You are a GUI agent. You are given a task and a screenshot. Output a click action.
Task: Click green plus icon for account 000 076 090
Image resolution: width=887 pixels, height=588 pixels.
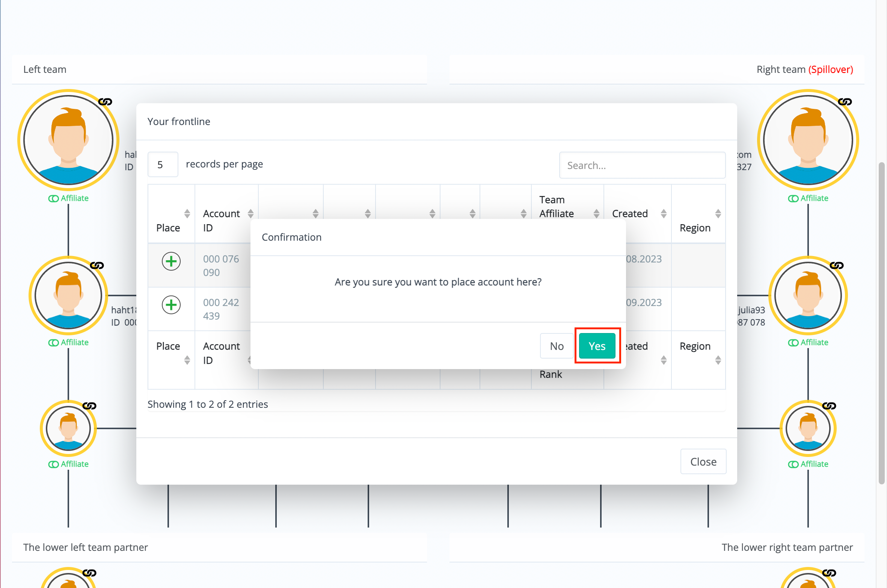171,261
